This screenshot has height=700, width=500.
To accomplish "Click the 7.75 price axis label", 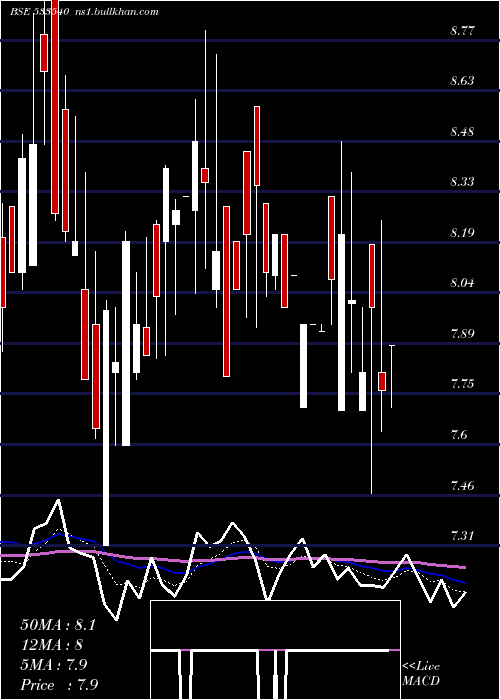I will tap(462, 383).
